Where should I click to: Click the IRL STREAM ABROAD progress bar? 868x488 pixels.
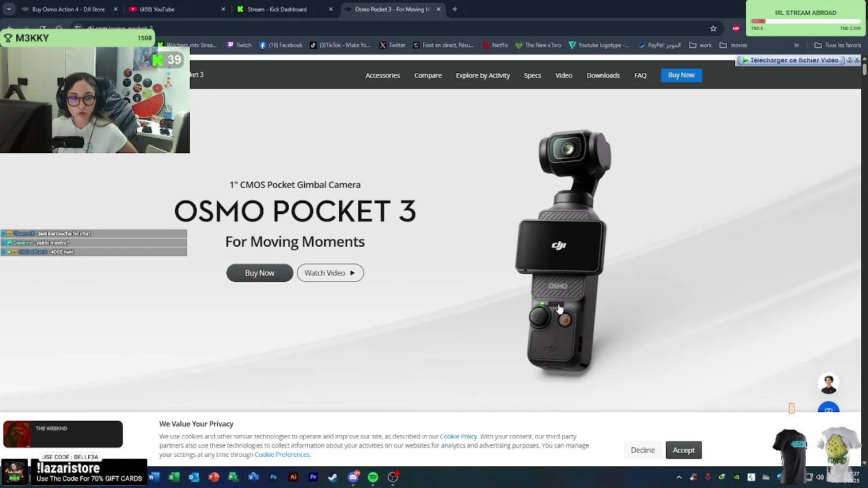click(806, 22)
